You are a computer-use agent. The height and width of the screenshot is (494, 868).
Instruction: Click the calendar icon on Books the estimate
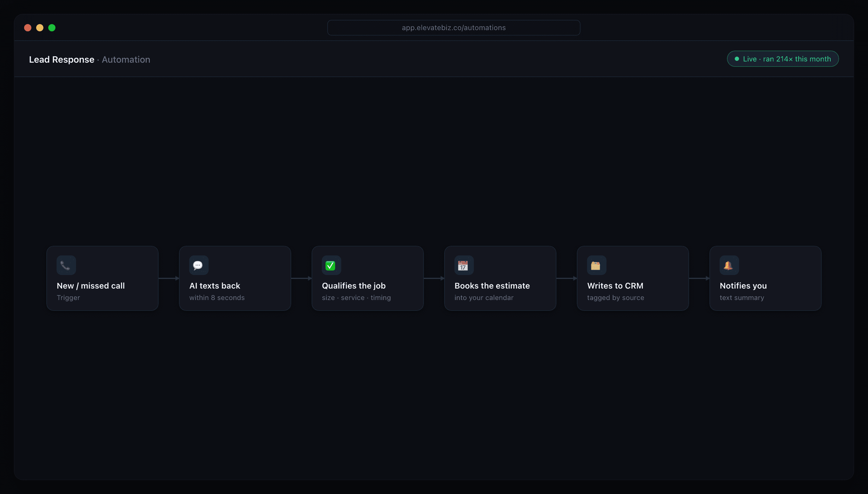(x=464, y=265)
